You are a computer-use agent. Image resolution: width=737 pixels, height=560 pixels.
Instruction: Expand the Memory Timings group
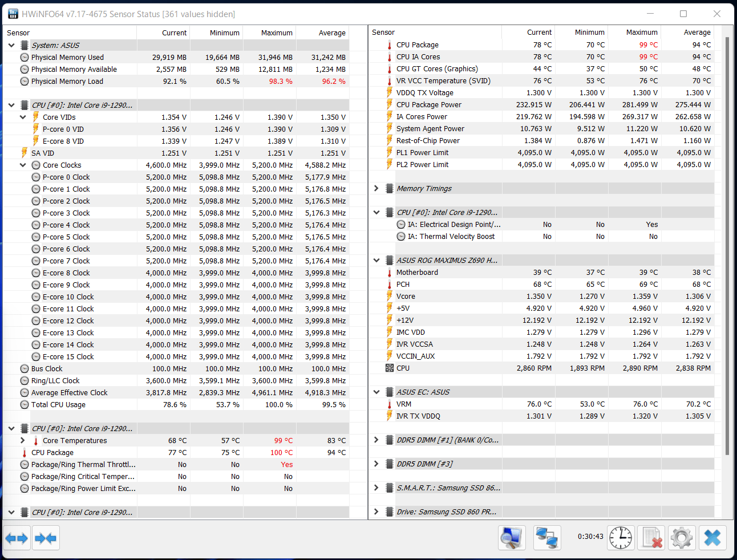376,188
